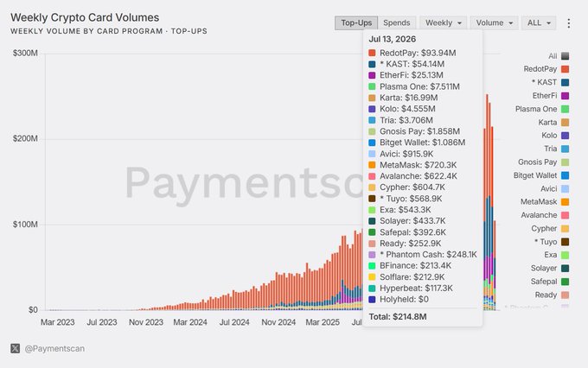Click 'EtherFi: $25.13M' tooltip row

(x=406, y=75)
